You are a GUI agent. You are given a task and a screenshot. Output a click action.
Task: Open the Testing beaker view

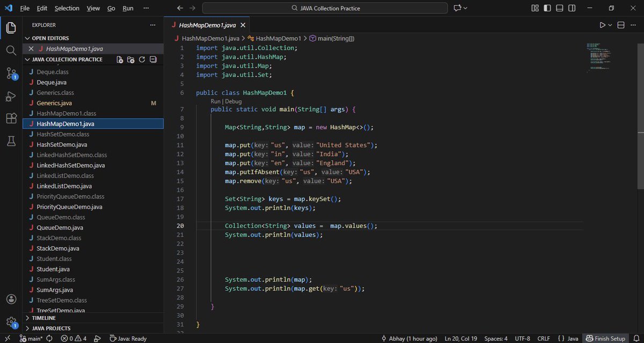click(x=11, y=141)
